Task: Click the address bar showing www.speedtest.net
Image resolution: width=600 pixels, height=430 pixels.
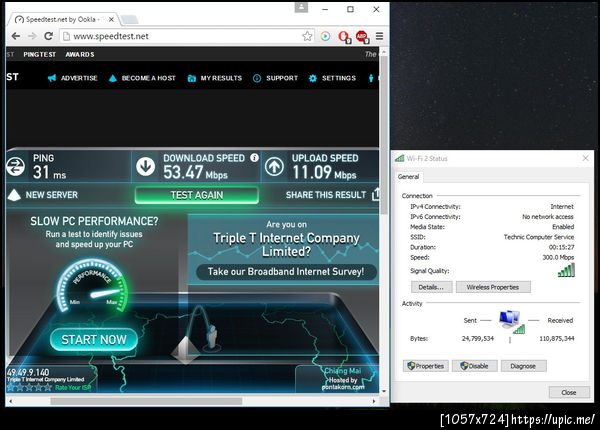Action: click(186, 36)
